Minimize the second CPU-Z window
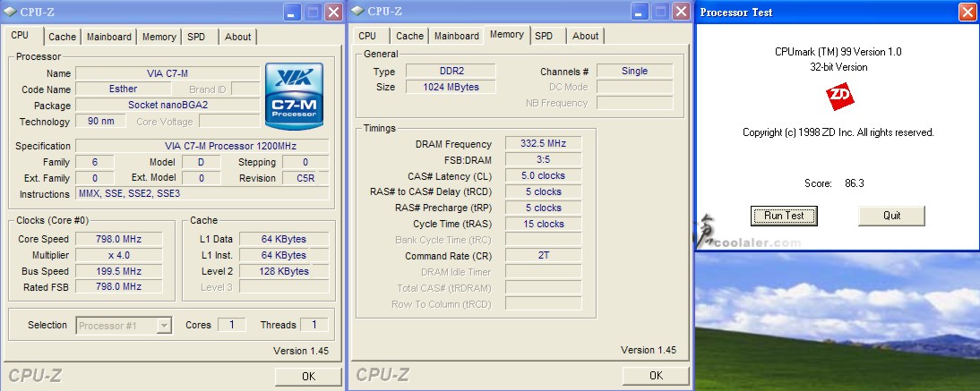This screenshot has width=980, height=391. click(640, 12)
